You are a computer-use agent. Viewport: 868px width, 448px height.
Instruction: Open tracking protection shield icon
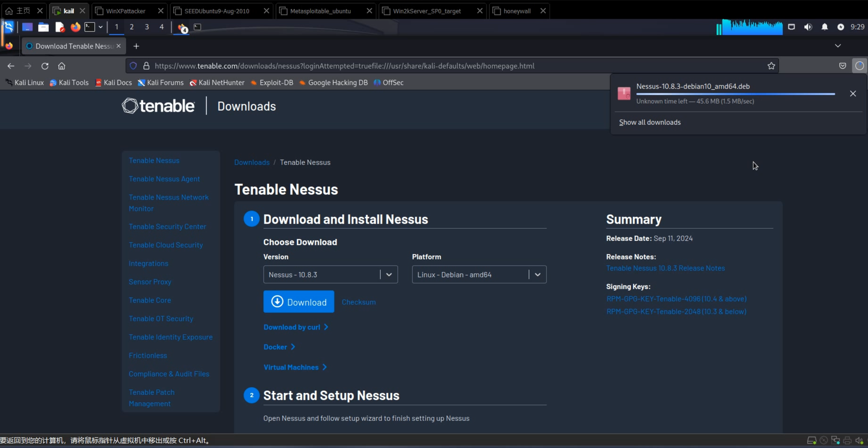tap(133, 66)
